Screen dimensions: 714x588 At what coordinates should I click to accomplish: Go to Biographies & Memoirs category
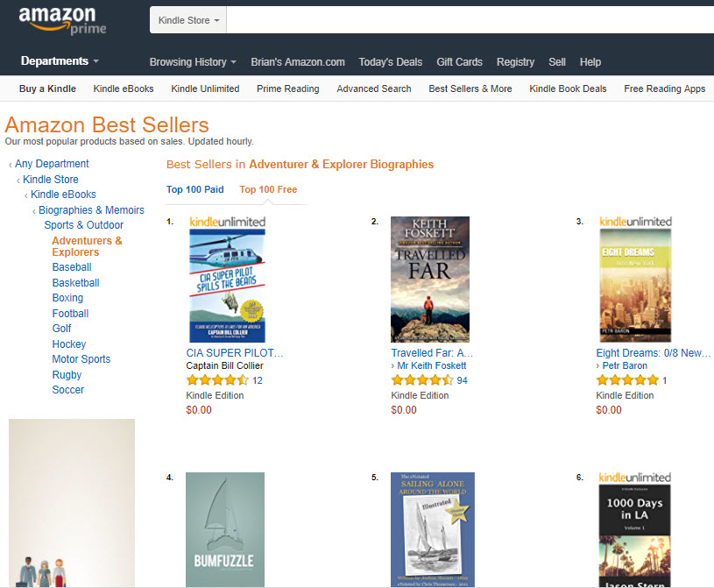pyautogui.click(x=91, y=210)
